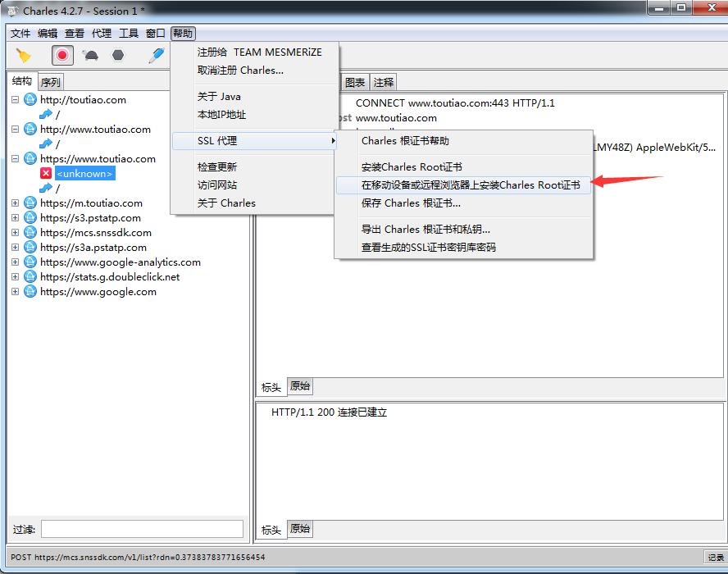Select 本地IP地址 menu item
This screenshot has height=574, width=728.
(x=255, y=114)
